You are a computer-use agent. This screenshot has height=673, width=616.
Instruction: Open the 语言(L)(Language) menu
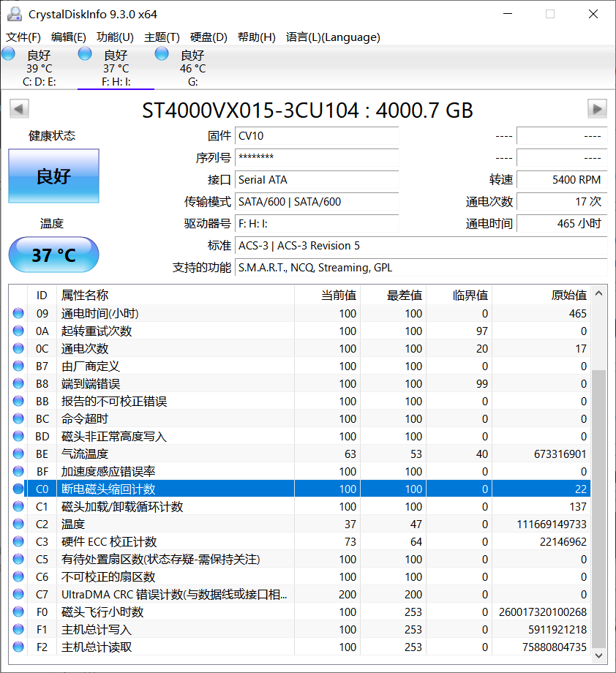pos(333,37)
